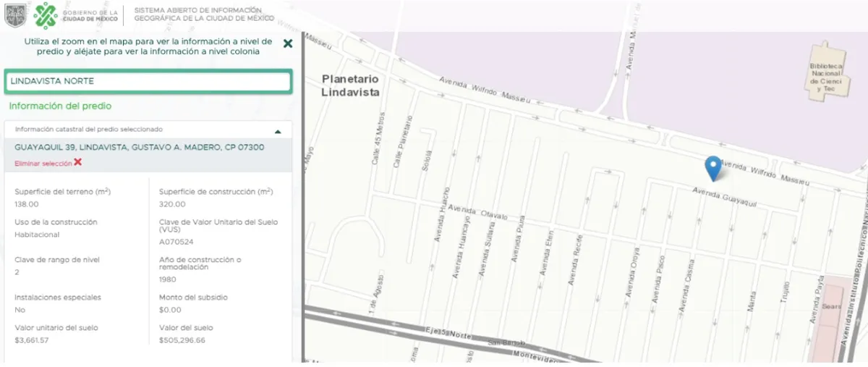Select the GUAYAQUIL 39 address row
The image size is (868, 367).
click(140, 147)
